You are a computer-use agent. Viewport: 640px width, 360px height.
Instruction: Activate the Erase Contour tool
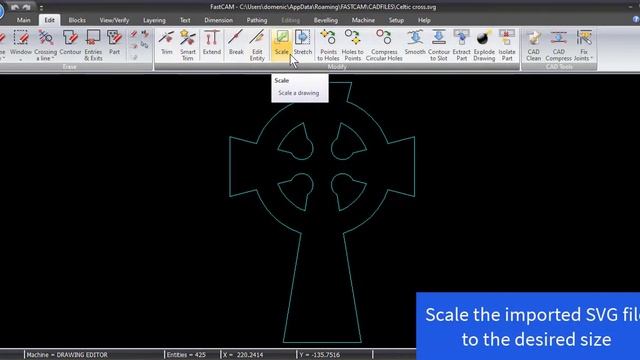tap(70, 43)
